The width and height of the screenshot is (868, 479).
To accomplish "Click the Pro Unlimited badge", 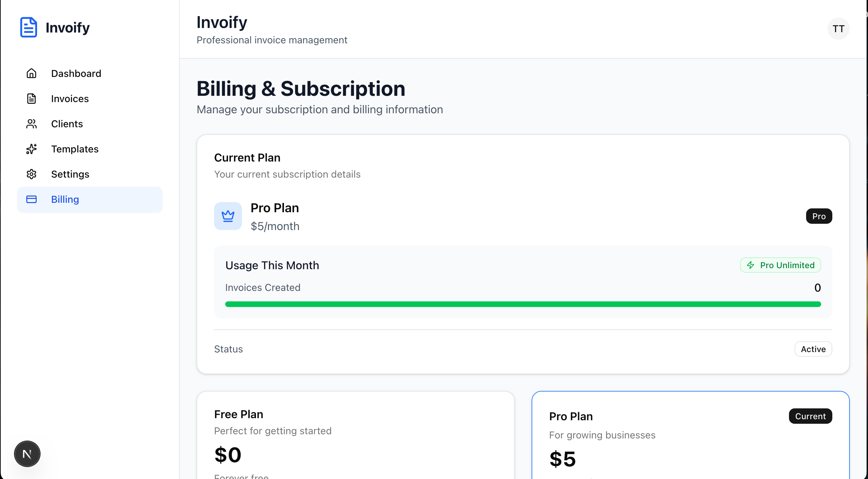I will 780,265.
